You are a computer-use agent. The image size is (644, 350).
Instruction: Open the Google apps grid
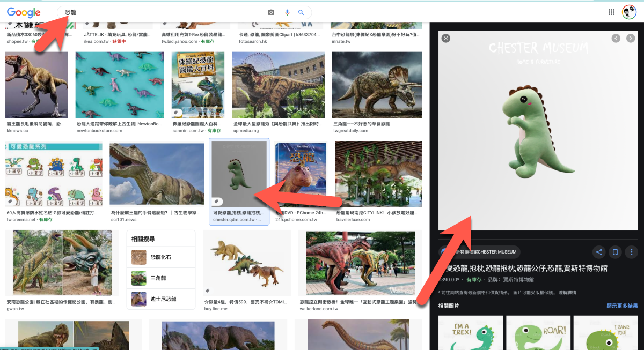click(611, 12)
